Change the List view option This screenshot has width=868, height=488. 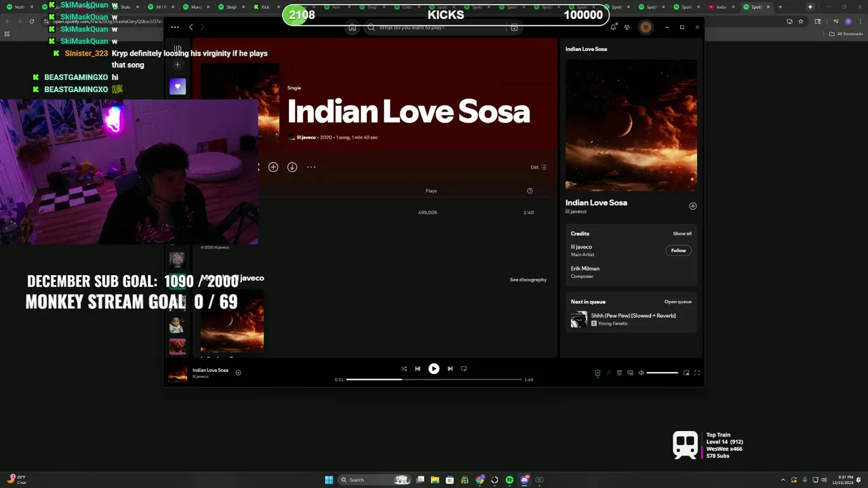[x=538, y=167]
